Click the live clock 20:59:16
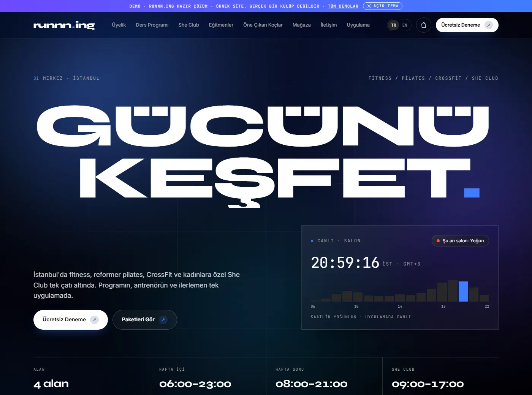 coord(345,263)
